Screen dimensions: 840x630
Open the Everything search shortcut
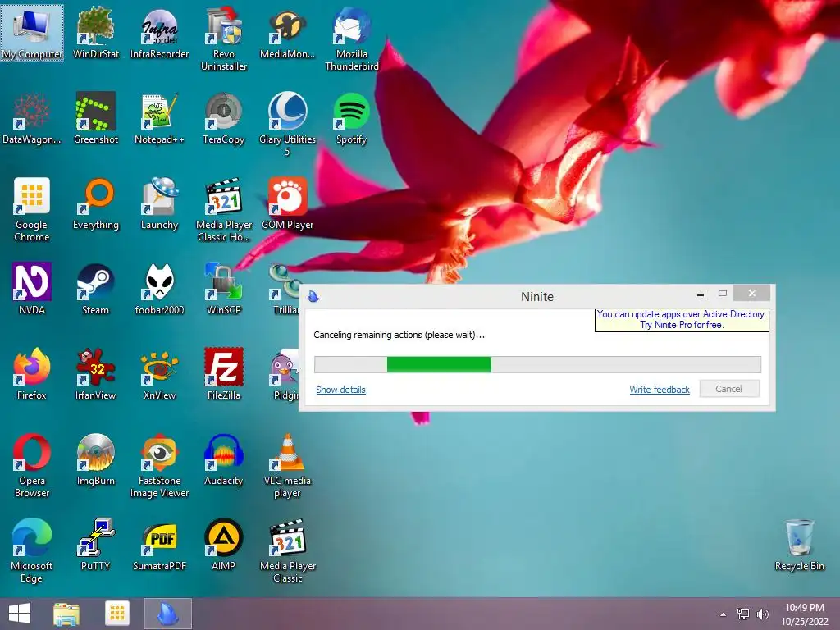[95, 203]
